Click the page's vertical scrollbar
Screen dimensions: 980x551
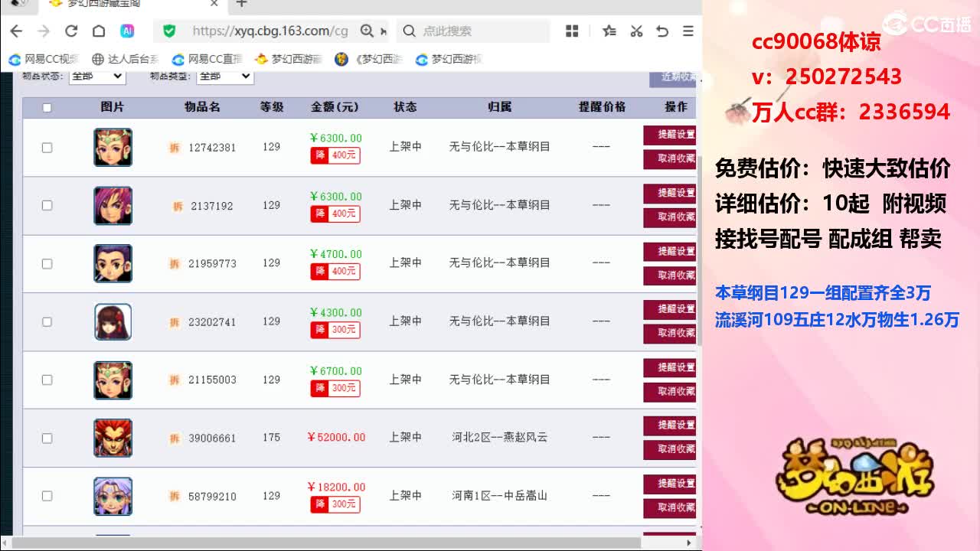(699, 249)
